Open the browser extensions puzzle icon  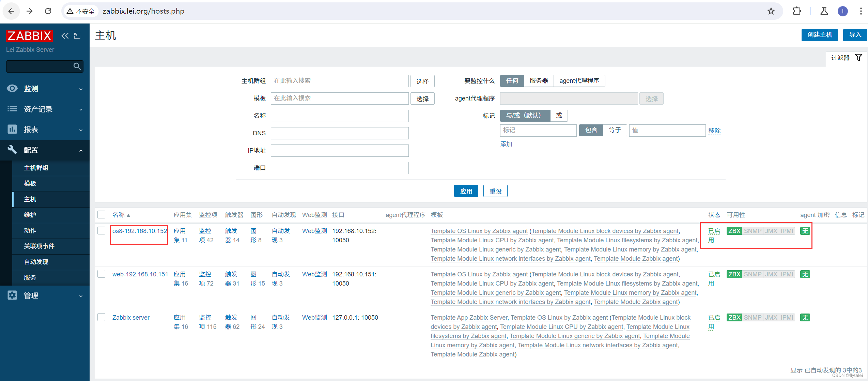[797, 11]
